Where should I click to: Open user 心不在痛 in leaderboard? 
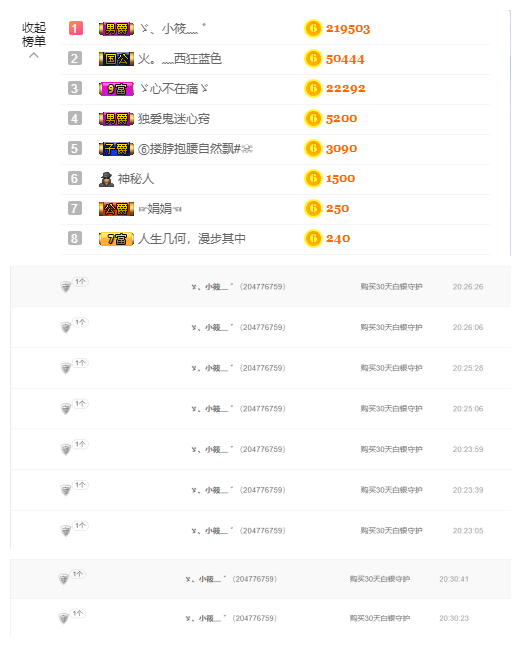click(x=174, y=88)
